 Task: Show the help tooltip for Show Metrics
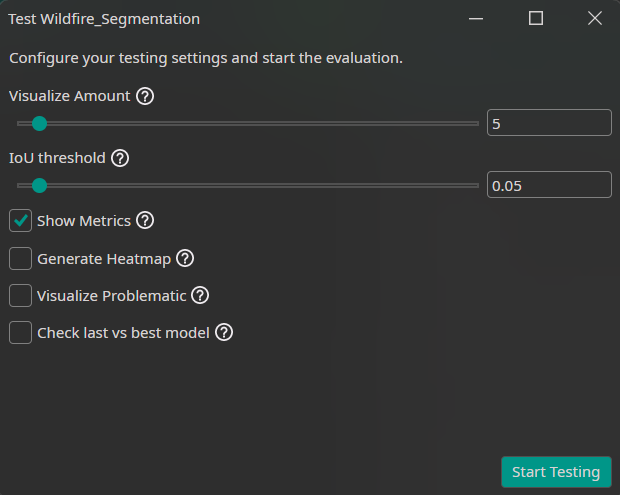coord(145,220)
